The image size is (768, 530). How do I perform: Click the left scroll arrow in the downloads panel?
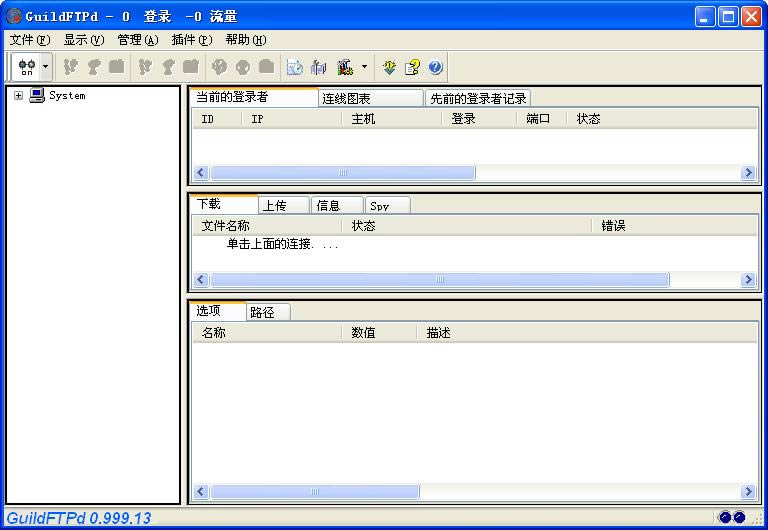click(x=200, y=279)
